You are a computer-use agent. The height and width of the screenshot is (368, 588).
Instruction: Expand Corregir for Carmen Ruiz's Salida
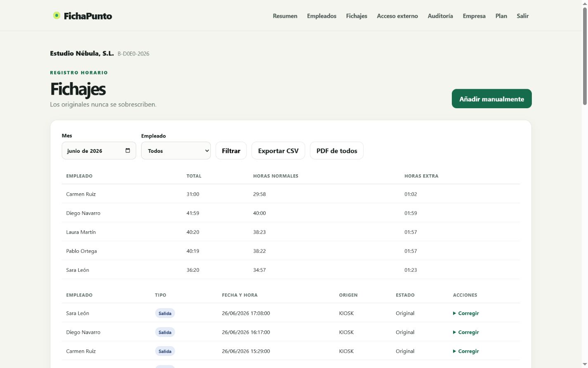point(466,351)
